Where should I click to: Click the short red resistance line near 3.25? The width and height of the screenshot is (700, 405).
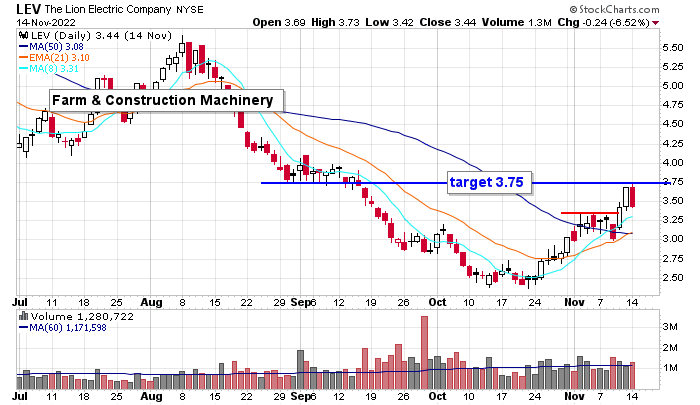point(589,213)
